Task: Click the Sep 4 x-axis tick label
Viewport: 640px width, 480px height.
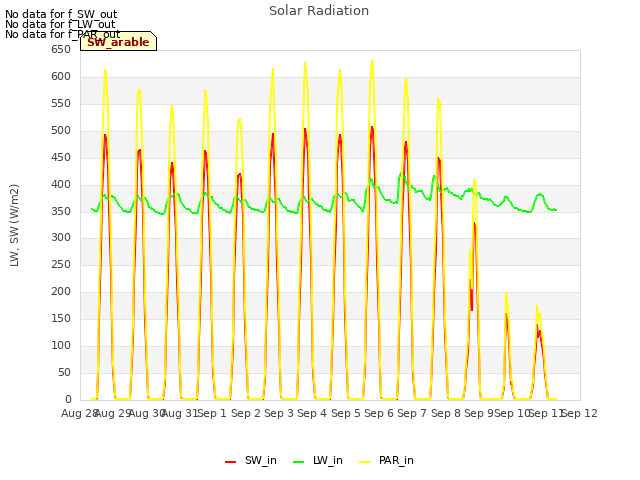Action: click(312, 413)
